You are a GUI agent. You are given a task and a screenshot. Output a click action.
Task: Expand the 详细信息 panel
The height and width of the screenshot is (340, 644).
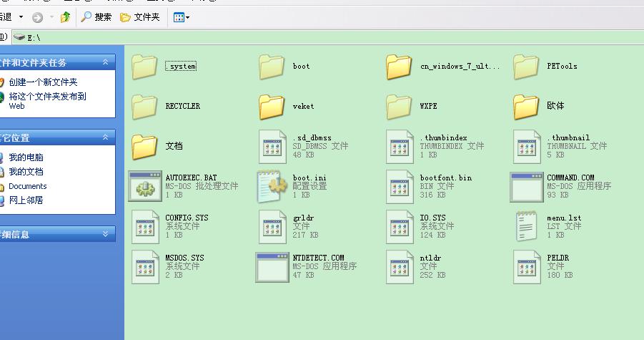pos(106,234)
